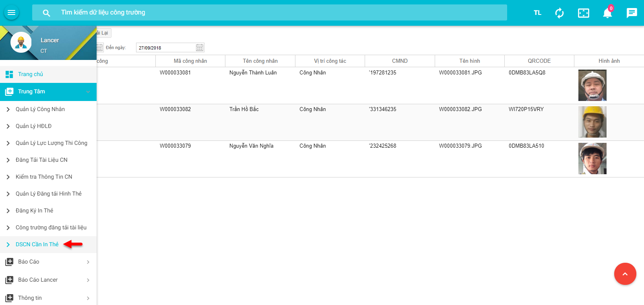
Task: Open calendar picker for Đến ngày
Action: click(x=200, y=48)
